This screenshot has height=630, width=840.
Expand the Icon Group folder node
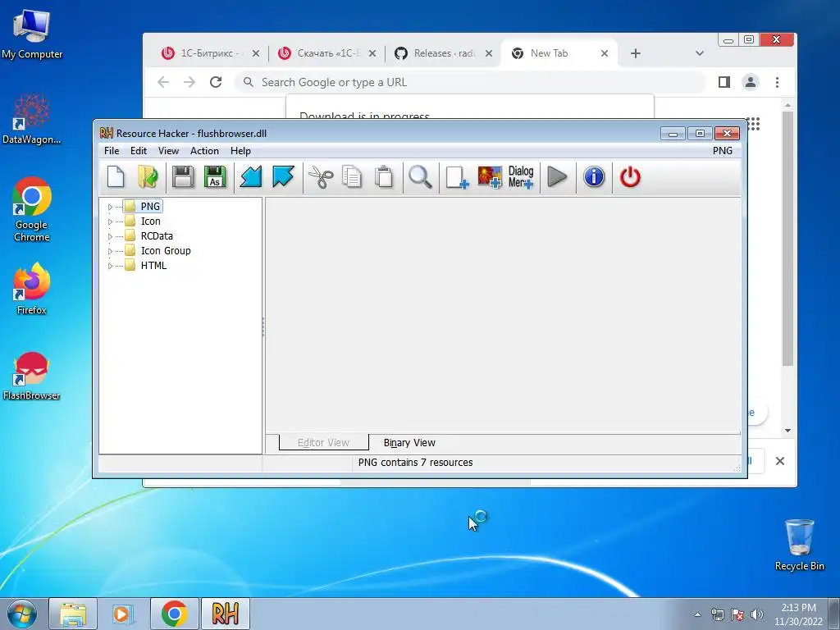(x=111, y=251)
